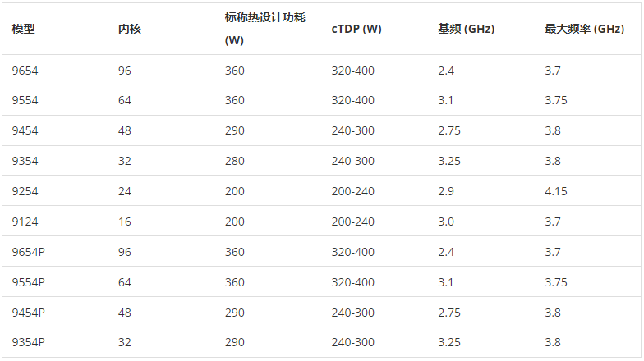Click the 基频 (GHz) column header
Viewport: 644px width, 361px height.
click(467, 29)
